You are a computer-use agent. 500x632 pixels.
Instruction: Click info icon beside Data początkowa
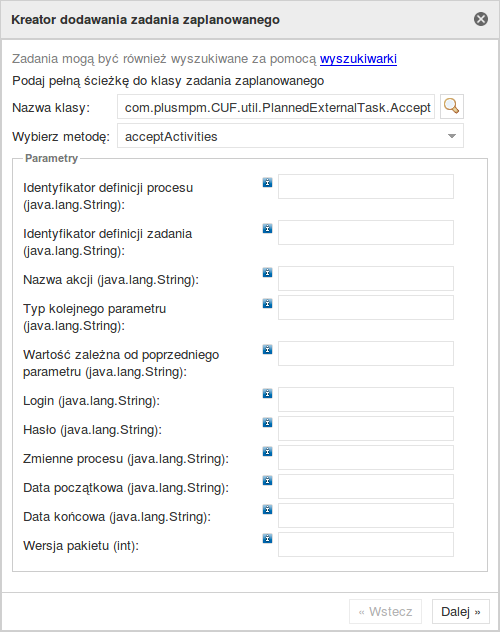point(268,480)
